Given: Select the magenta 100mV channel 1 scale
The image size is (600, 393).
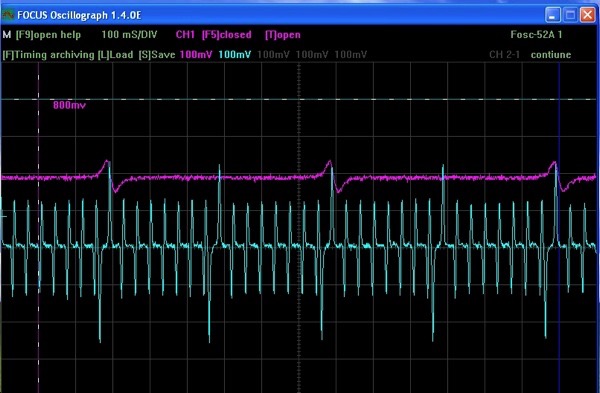Looking at the screenshot, I should coord(196,55).
